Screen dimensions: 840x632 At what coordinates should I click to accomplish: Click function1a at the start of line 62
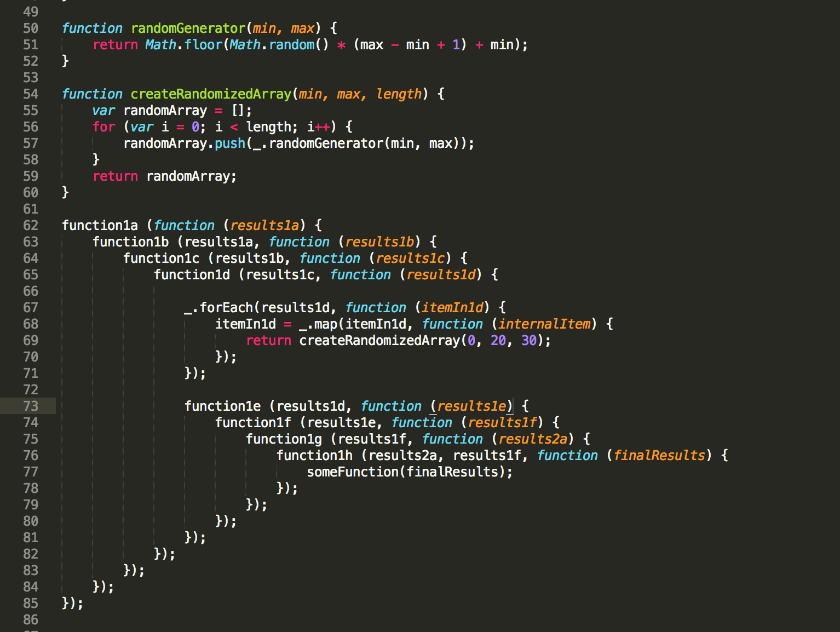(x=100, y=226)
